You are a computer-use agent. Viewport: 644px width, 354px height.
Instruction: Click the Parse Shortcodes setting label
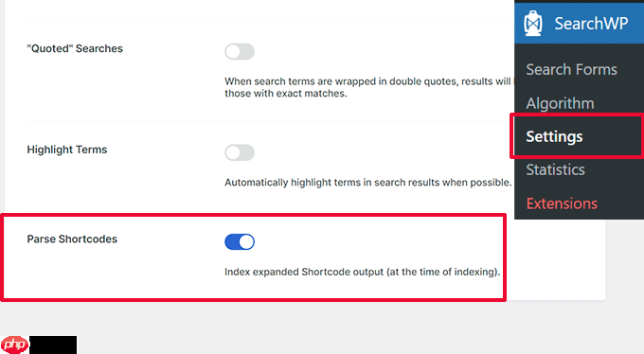[x=72, y=239]
